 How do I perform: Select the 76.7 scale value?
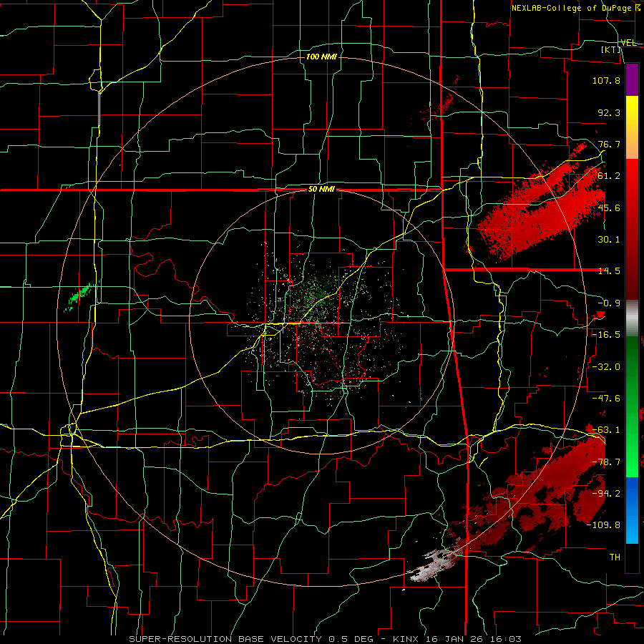coord(609,144)
